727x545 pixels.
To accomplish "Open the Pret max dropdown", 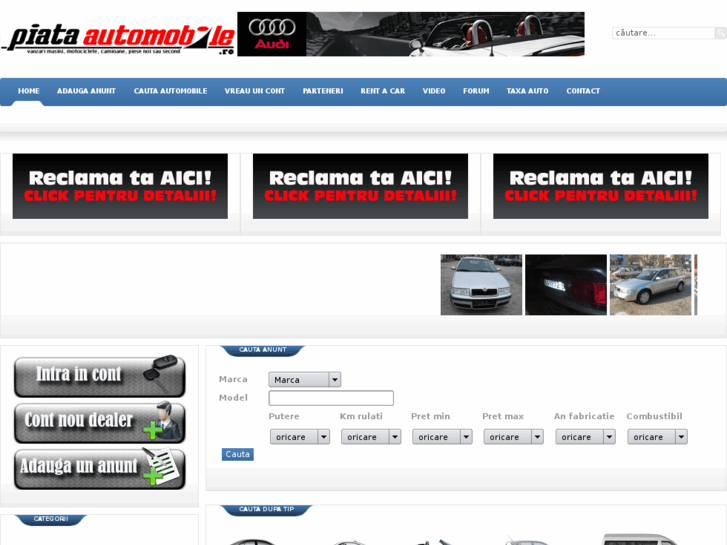I will (513, 437).
